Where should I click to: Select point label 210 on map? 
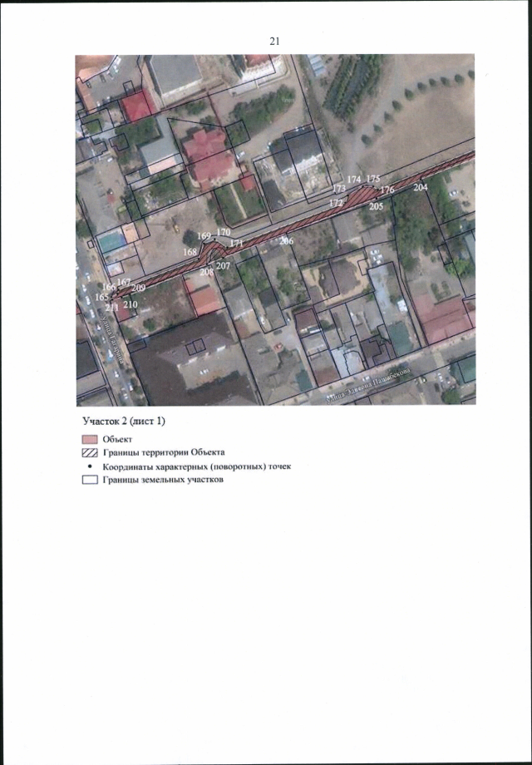[131, 304]
